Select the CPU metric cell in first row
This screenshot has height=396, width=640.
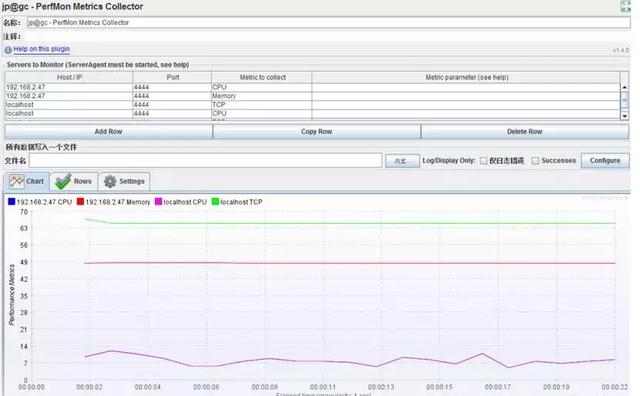click(262, 87)
